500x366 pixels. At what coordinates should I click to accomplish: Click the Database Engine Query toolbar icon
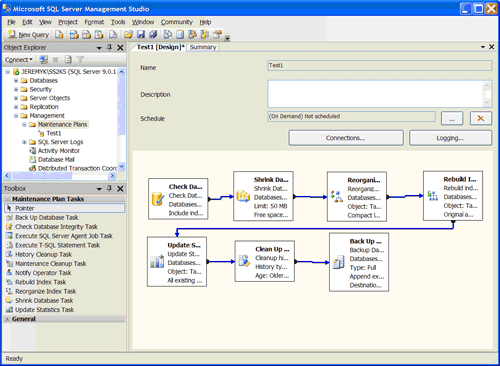tap(59, 34)
